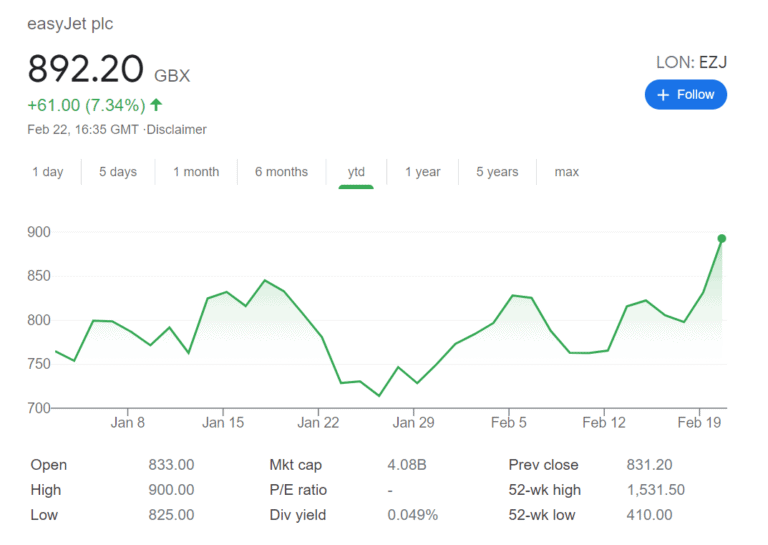Screen dimensions: 768x545
Task: Click the P/E ratio label
Action: click(298, 489)
